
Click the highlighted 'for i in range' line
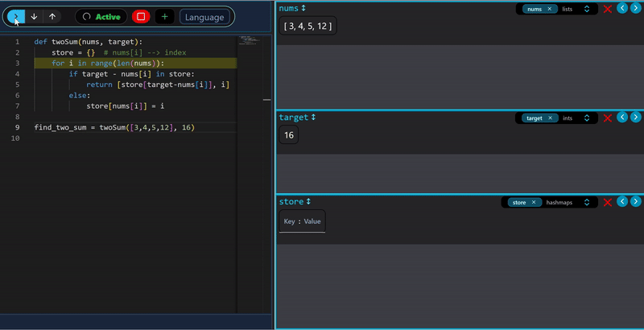tap(135, 64)
